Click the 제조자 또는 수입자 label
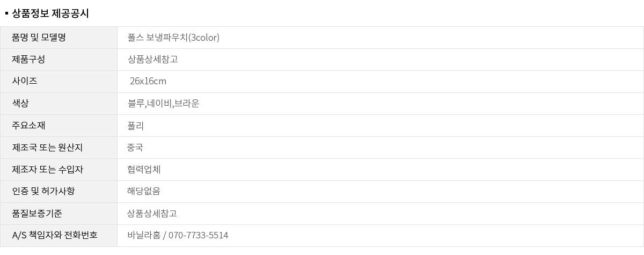This screenshot has height=255, width=644. click(48, 170)
